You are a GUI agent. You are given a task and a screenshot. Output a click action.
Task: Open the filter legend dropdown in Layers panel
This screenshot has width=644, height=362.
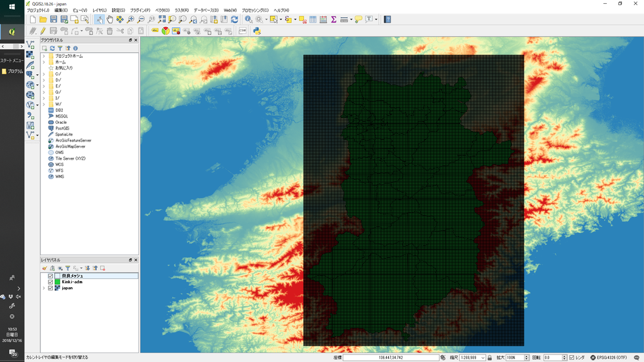pyautogui.click(x=81, y=268)
